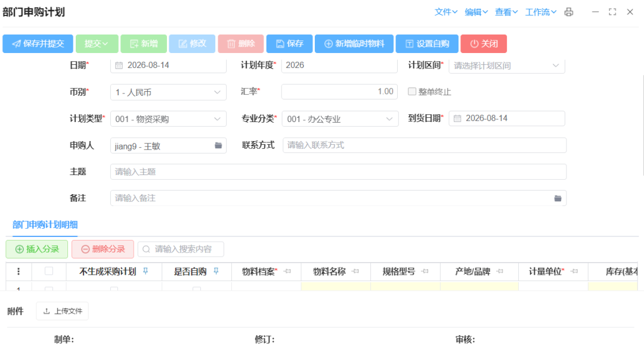Image resolution: width=644 pixels, height=346 pixels.
Task: Click 计划年度 input field
Action: pyautogui.click(x=339, y=65)
